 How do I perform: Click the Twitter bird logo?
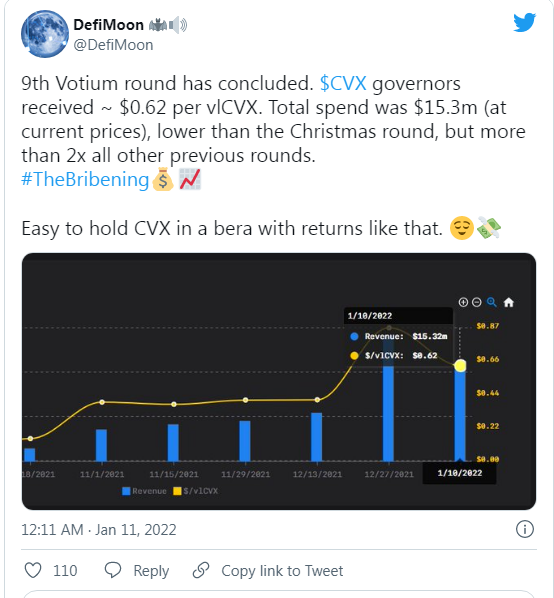(524, 23)
